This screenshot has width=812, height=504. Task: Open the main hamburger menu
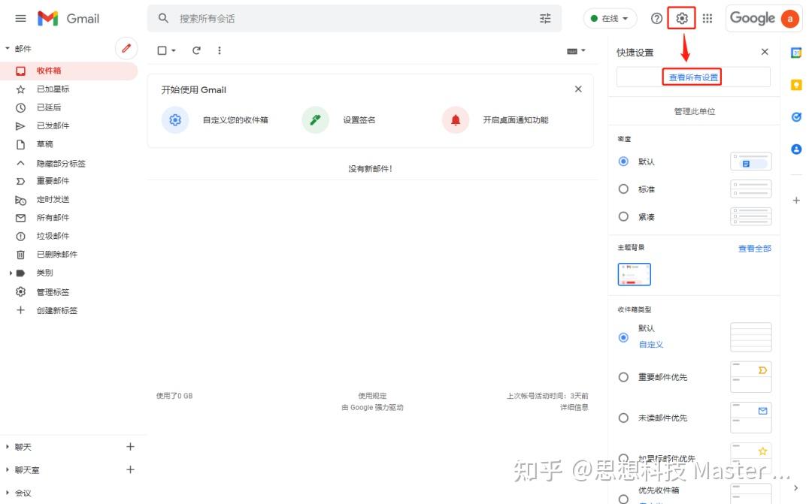coord(21,19)
